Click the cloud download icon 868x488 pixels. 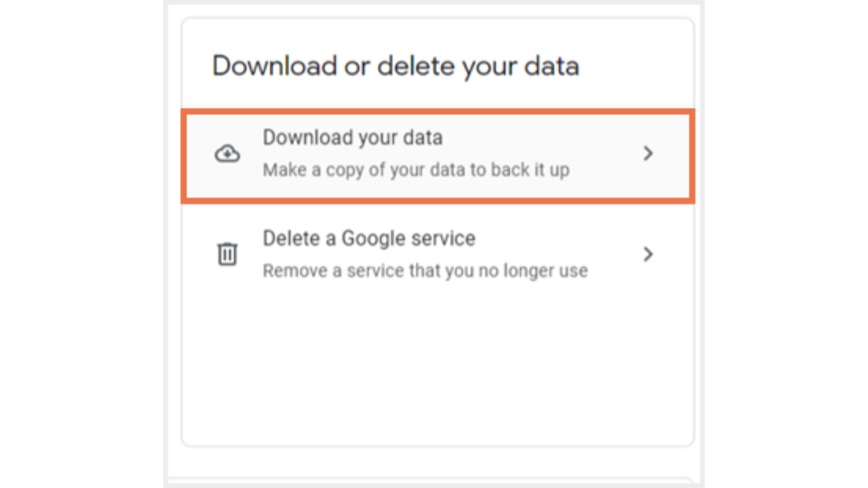click(x=227, y=154)
